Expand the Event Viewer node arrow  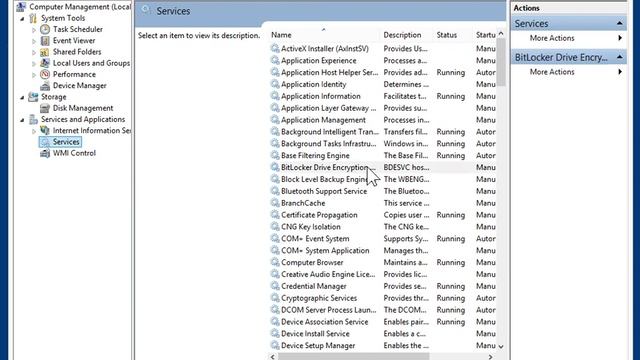[34, 41]
